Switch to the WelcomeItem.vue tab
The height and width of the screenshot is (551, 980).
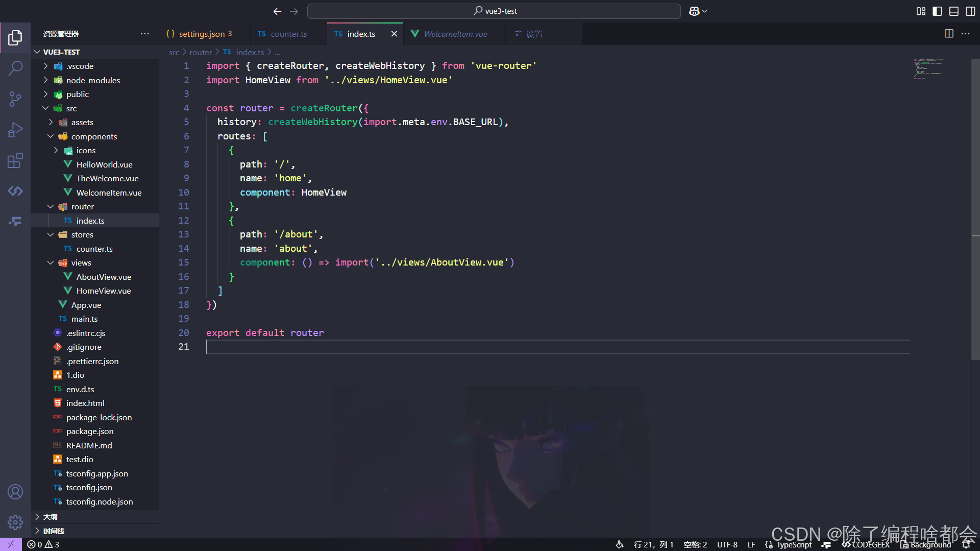tap(455, 34)
